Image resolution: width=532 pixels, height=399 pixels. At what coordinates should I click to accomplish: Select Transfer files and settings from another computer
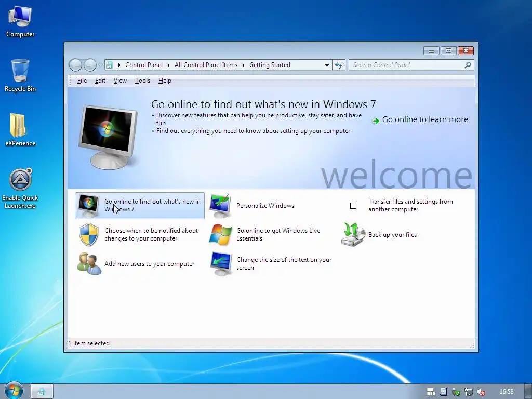pos(410,205)
